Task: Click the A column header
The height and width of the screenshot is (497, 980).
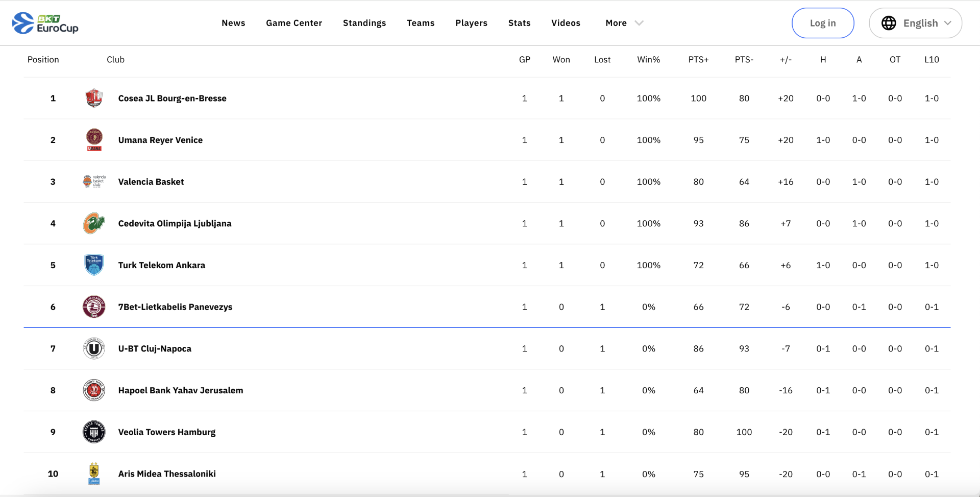Action: (859, 59)
